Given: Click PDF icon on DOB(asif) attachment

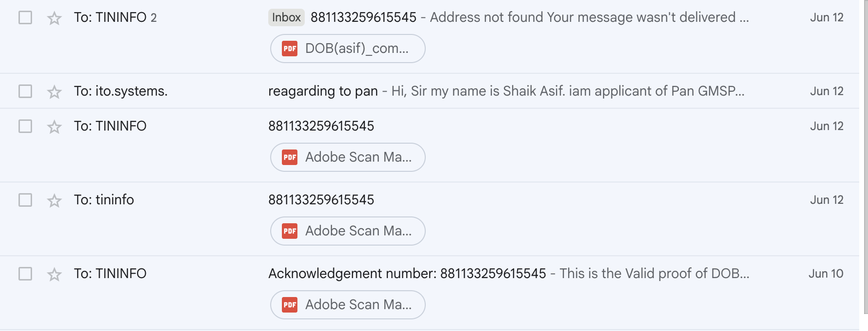Looking at the screenshot, I should tap(290, 49).
